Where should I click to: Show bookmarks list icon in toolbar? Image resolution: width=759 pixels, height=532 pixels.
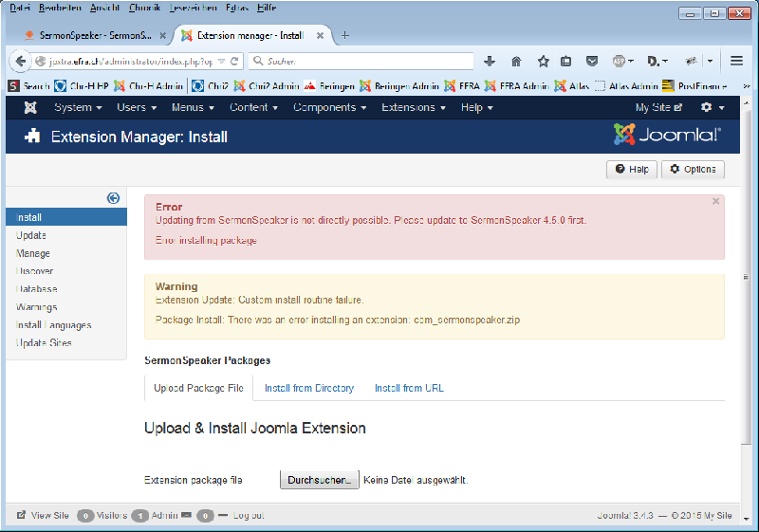(565, 62)
